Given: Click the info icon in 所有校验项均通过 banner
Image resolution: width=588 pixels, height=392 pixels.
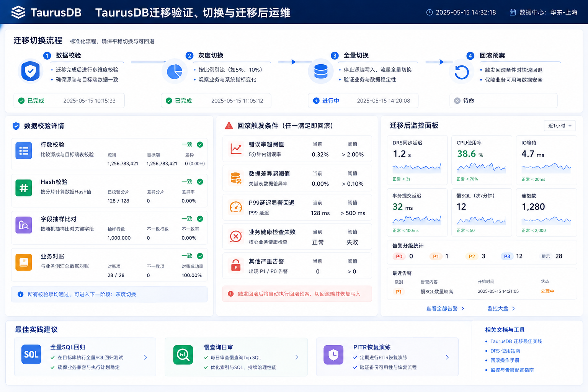Looking at the screenshot, I should click(x=21, y=294).
